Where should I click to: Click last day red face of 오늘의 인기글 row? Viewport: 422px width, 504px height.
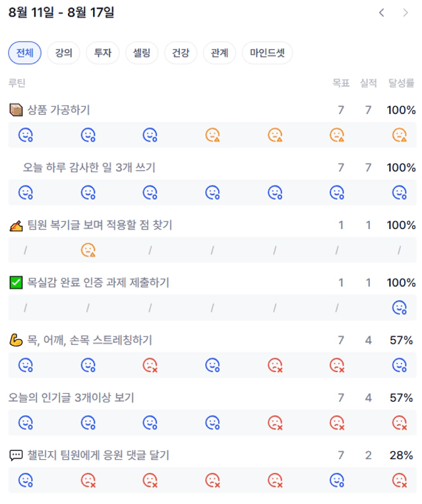coord(400,423)
